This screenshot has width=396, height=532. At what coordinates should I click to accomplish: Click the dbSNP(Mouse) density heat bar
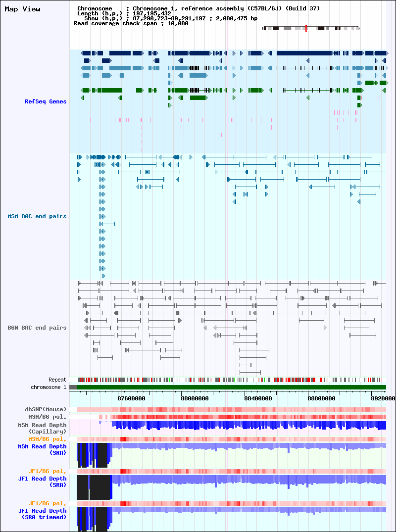pyautogui.click(x=232, y=410)
